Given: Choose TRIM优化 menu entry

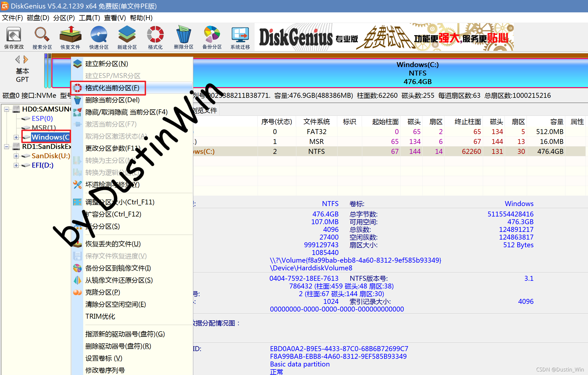Looking at the screenshot, I should tap(132, 316).
